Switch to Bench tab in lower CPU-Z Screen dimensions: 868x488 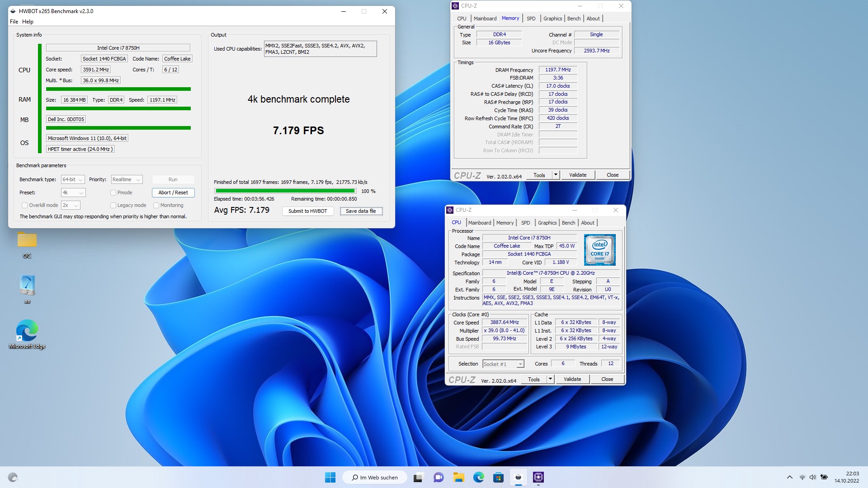click(568, 223)
